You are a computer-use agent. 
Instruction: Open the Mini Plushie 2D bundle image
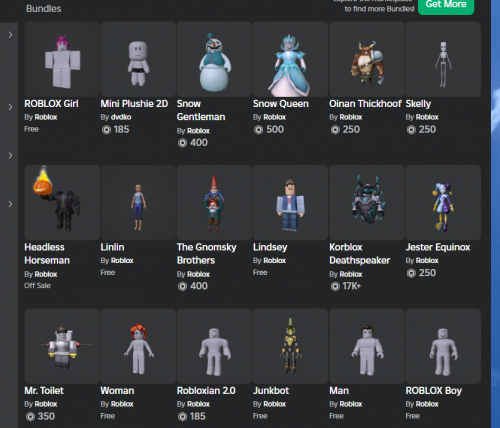(x=138, y=59)
